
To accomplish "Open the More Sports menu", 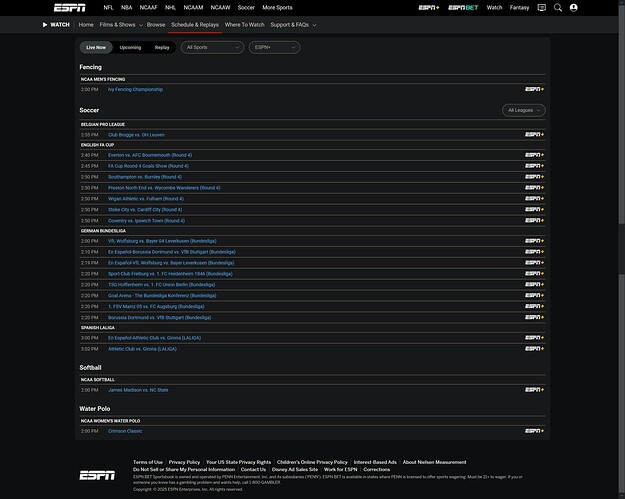I will (x=278, y=7).
